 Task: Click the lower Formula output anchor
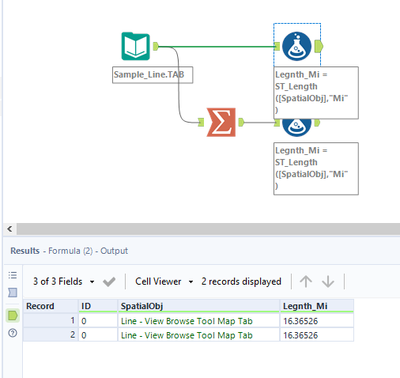click(317, 123)
